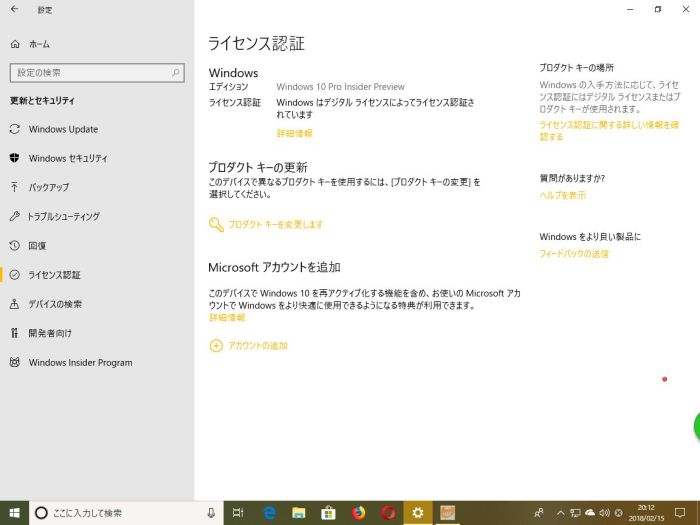This screenshot has height=525, width=700.
Task: Expand hidden system tray icons chevron
Action: (560, 513)
